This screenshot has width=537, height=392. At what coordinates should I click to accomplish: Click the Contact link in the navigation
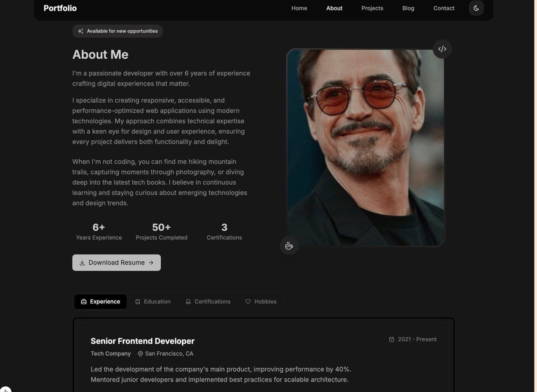pos(443,8)
